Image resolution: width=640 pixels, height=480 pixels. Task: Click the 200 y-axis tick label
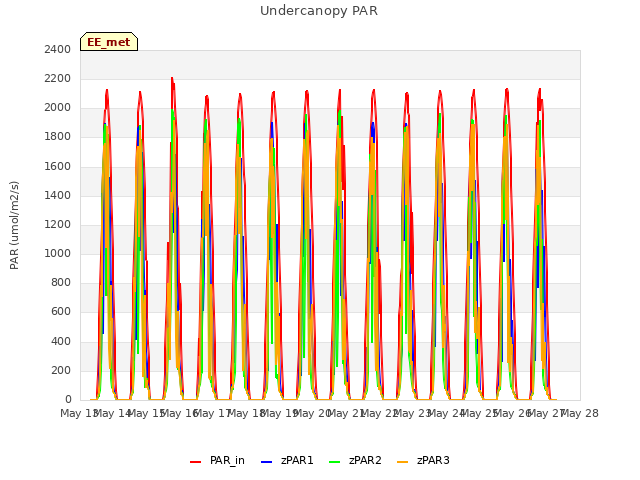pyautogui.click(x=61, y=371)
